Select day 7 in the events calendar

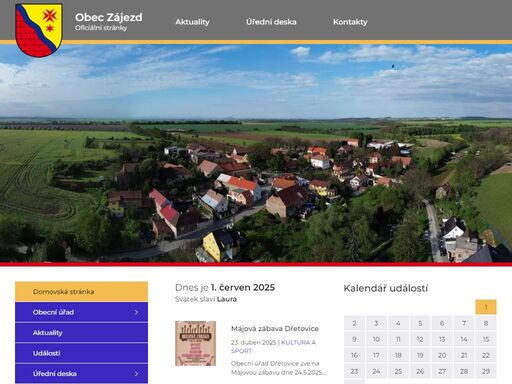[464, 323]
